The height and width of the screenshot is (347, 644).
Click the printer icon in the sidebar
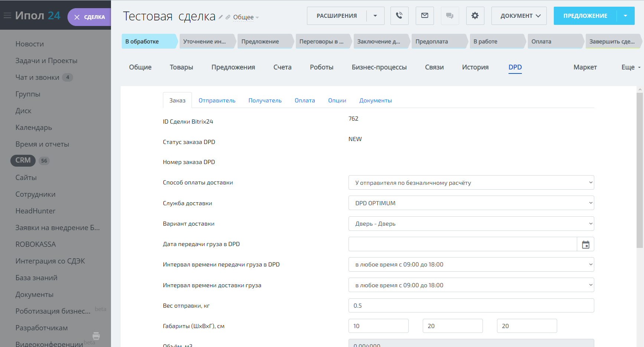click(x=96, y=336)
